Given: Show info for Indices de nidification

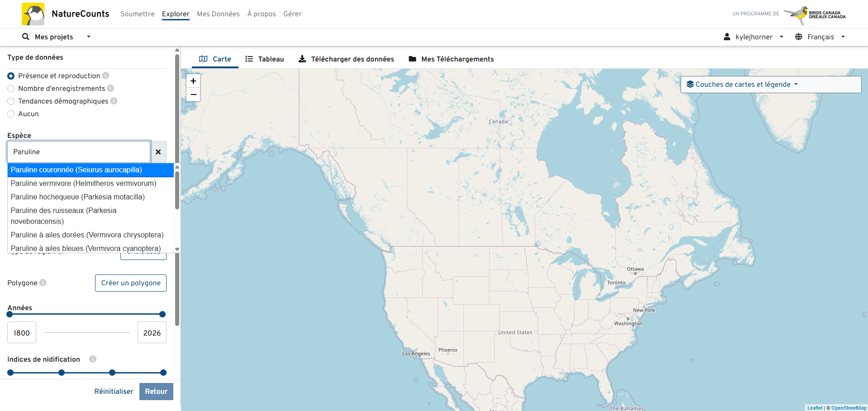Looking at the screenshot, I should point(93,359).
